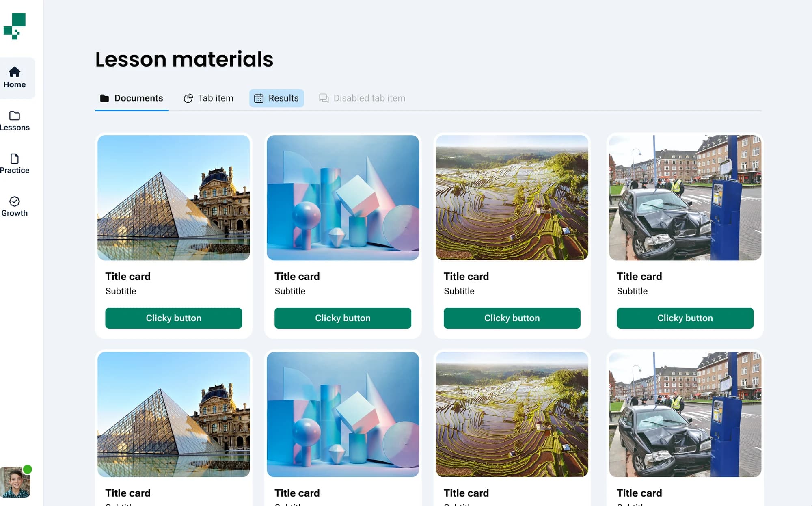Go to Home in the sidebar
Viewport: 812px width, 506px height.
click(15, 78)
